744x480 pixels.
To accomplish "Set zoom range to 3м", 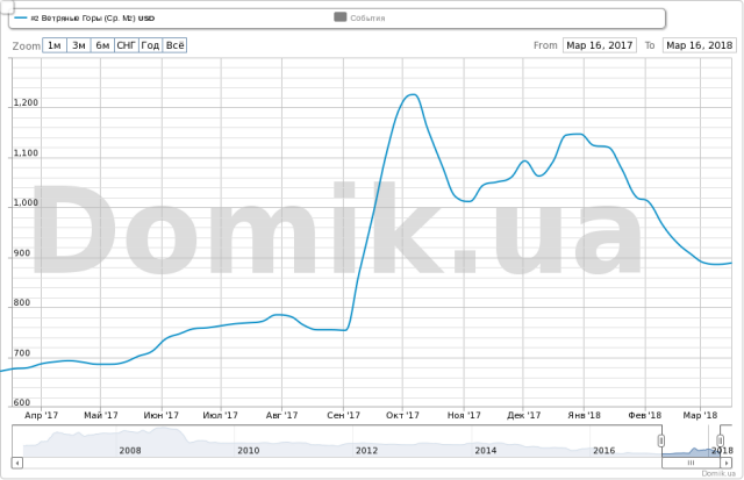I will 79,46.
